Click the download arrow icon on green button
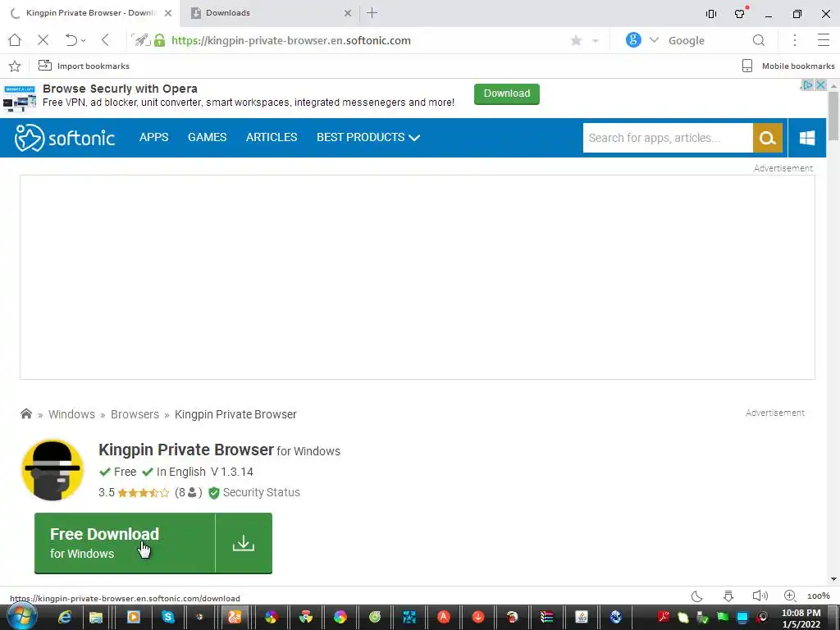This screenshot has width=840, height=630. tap(244, 543)
